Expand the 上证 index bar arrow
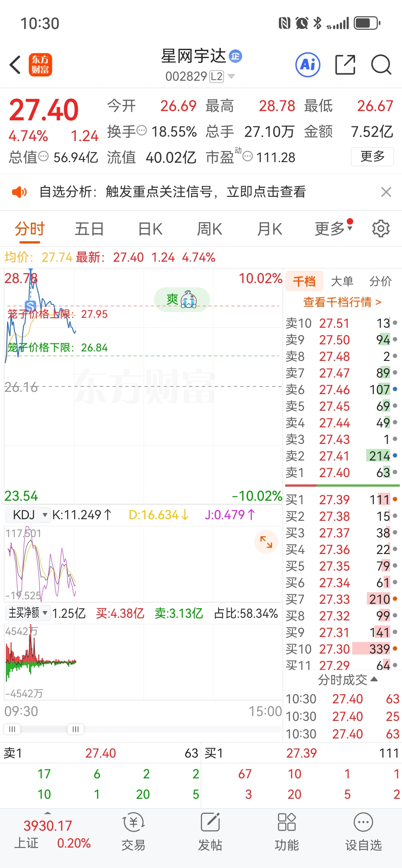The width and height of the screenshot is (402, 868). pos(48,813)
